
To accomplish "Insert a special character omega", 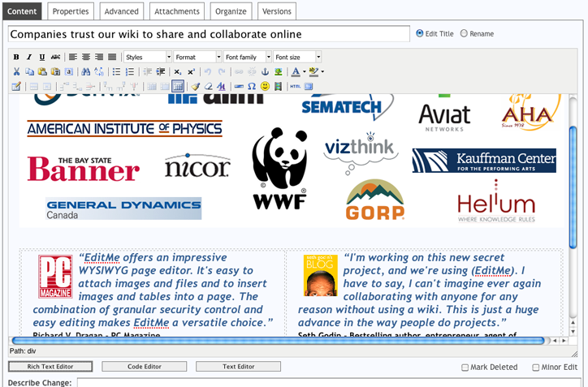I will 252,86.
